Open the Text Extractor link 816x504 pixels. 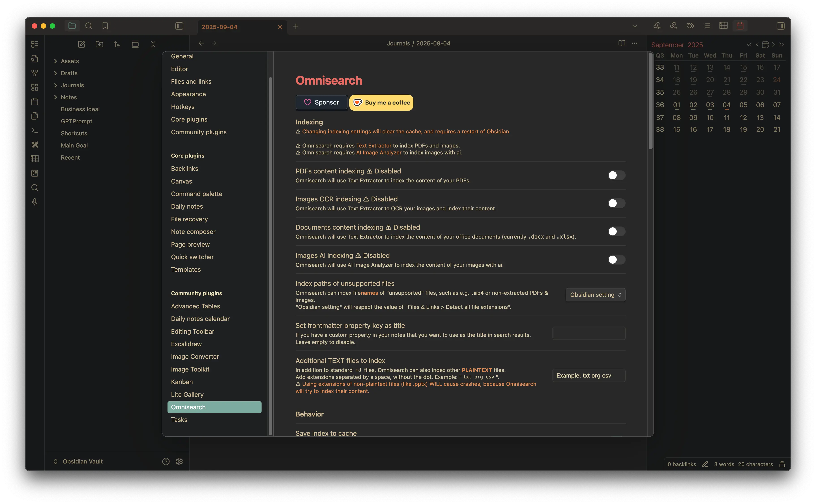coord(374,146)
